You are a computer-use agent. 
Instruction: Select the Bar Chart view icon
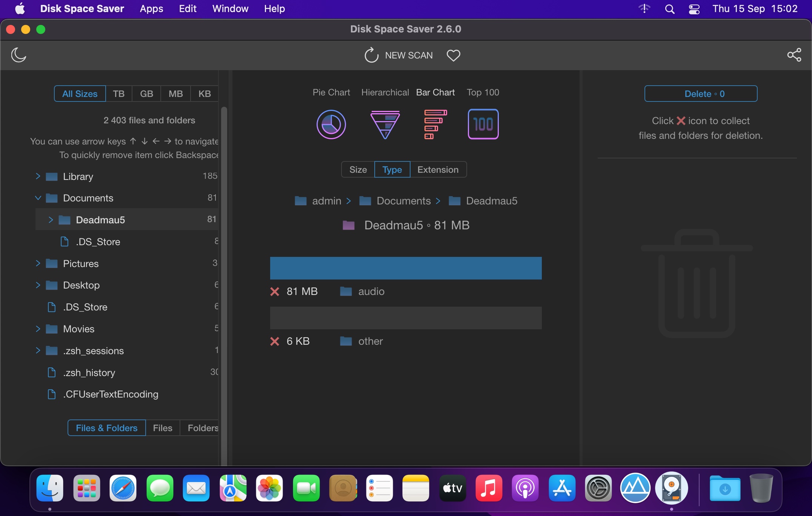[x=435, y=124]
